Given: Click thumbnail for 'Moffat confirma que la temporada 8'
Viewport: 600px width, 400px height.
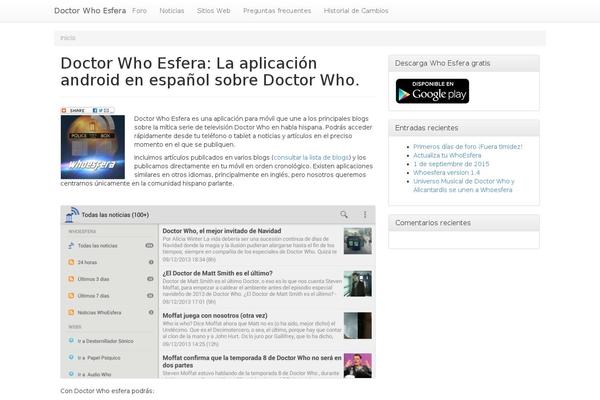Looking at the screenshot, I should point(357,366).
